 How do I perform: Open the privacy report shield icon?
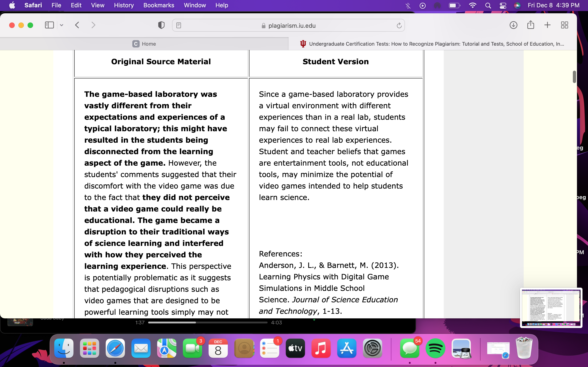(161, 25)
